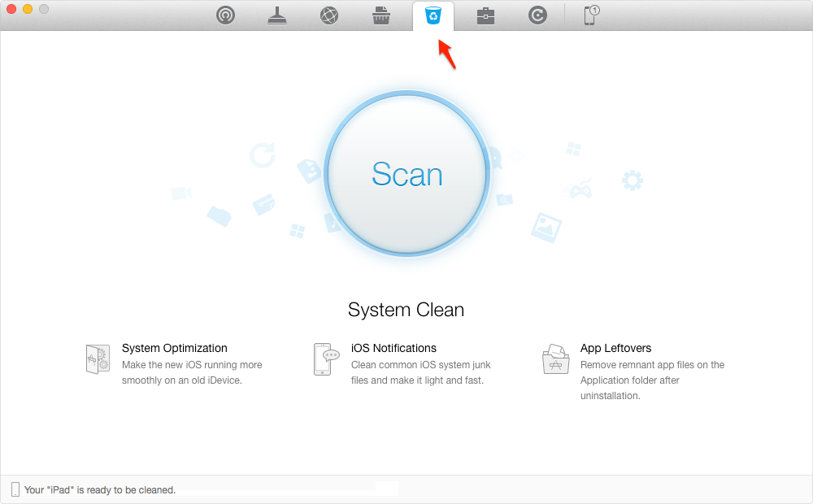Select the iOS Notifications heading

(393, 348)
